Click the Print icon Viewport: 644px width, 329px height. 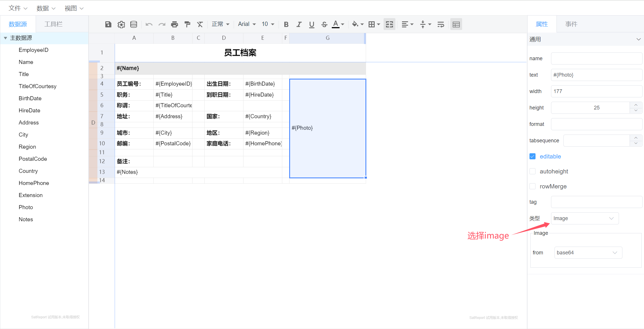tap(174, 24)
